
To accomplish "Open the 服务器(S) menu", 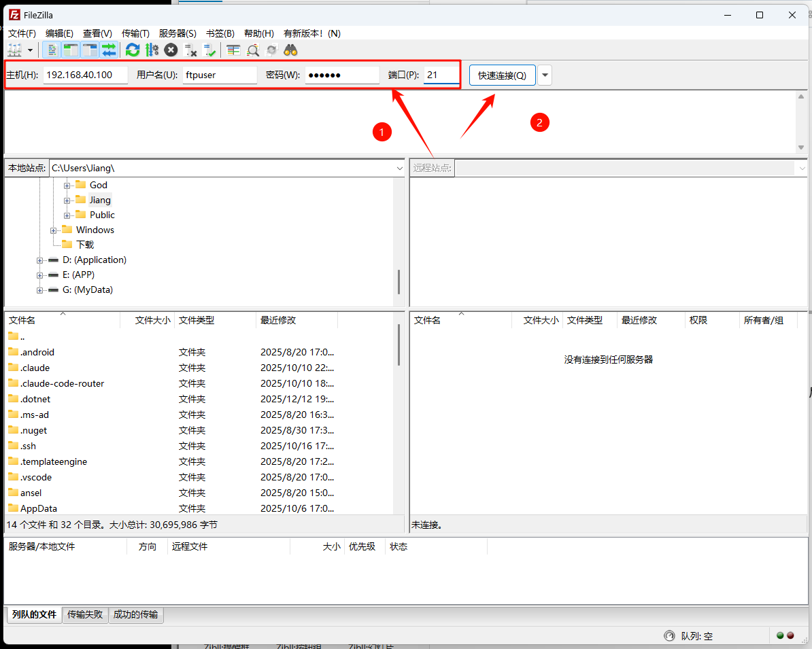I will click(177, 33).
